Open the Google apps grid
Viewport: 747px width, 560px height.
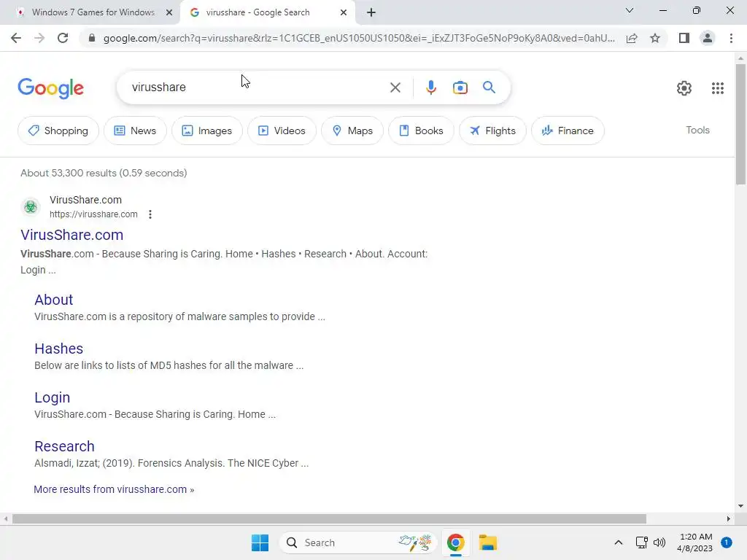pos(718,88)
